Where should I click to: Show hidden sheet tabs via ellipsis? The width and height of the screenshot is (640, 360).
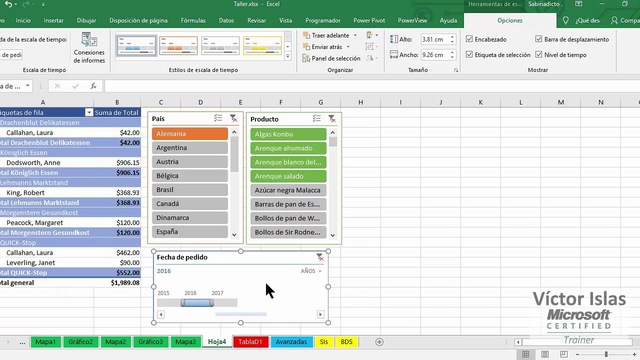click(22, 342)
